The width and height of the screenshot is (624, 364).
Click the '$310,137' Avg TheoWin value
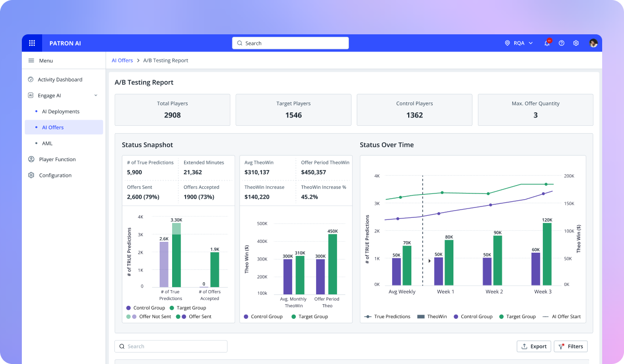pyautogui.click(x=257, y=172)
